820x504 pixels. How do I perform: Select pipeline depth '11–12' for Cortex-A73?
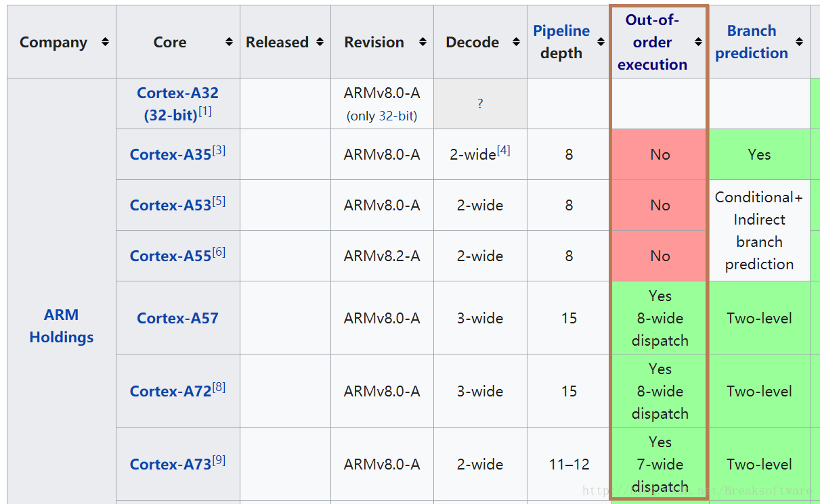(569, 464)
